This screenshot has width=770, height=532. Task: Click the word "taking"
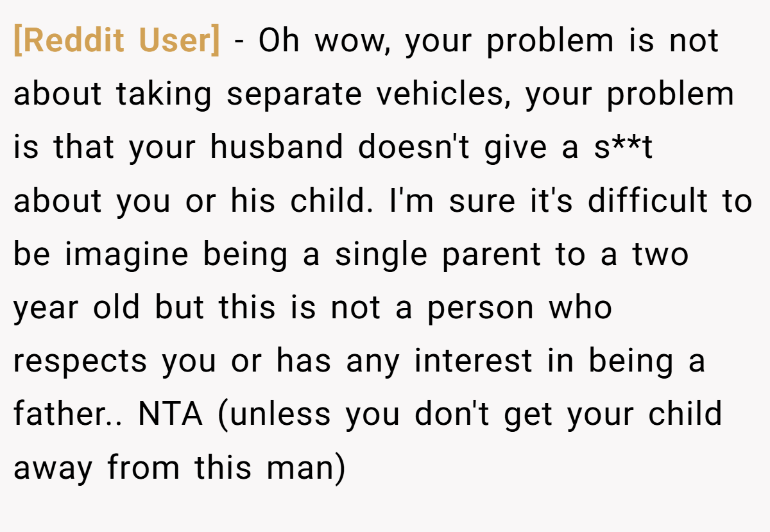(164, 94)
